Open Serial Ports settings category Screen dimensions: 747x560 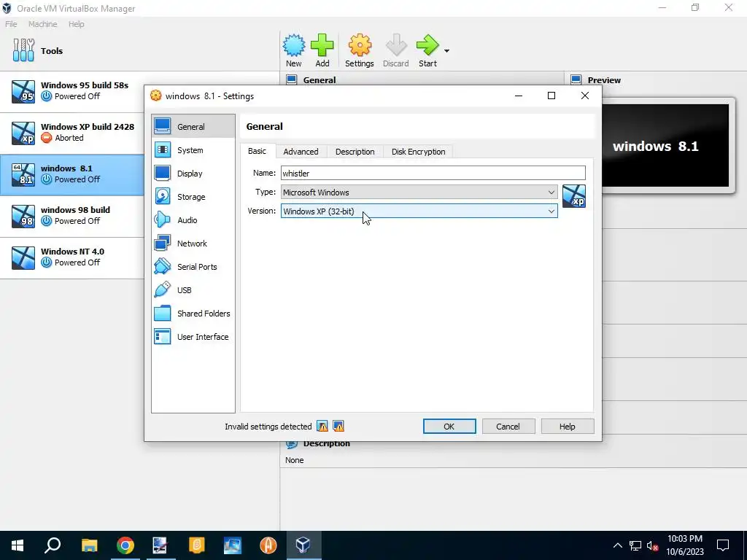(x=193, y=267)
